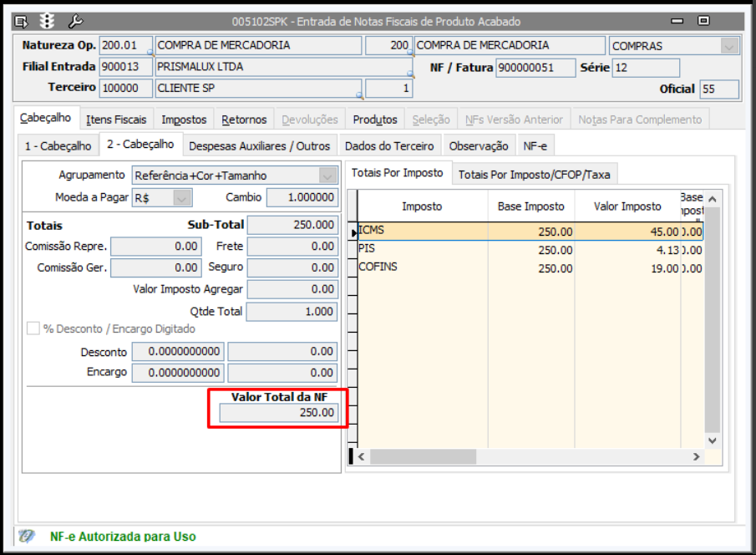Open the NF-e subtab
The image size is (756, 555).
tap(535, 145)
